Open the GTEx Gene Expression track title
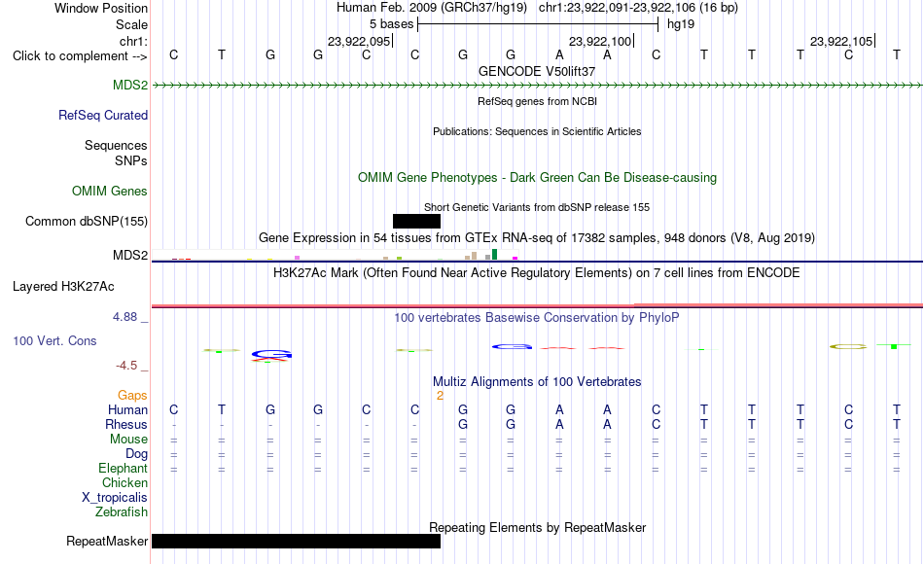This screenshot has width=924, height=564. coord(537,237)
